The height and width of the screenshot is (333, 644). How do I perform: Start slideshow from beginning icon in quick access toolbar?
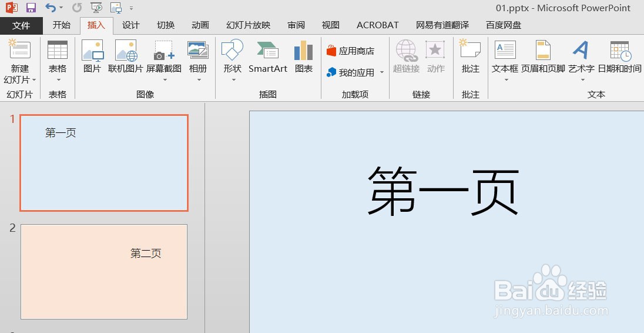point(96,8)
